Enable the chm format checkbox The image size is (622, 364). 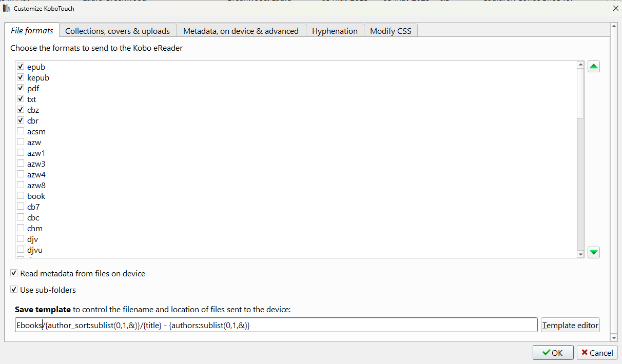click(x=21, y=228)
